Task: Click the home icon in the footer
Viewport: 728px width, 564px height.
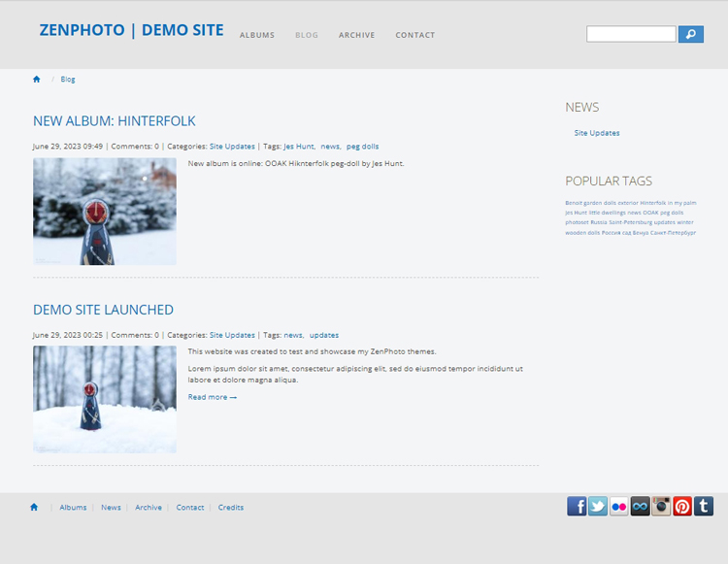Action: click(x=34, y=507)
